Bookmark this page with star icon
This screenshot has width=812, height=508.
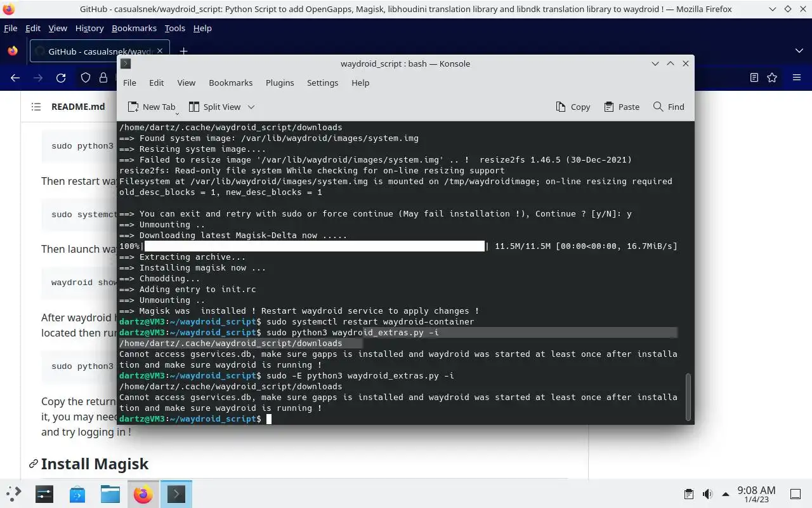coord(772,77)
